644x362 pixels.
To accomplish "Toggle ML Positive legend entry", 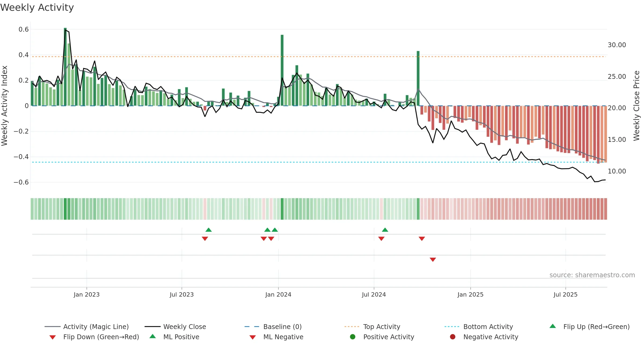I will coord(174,337).
